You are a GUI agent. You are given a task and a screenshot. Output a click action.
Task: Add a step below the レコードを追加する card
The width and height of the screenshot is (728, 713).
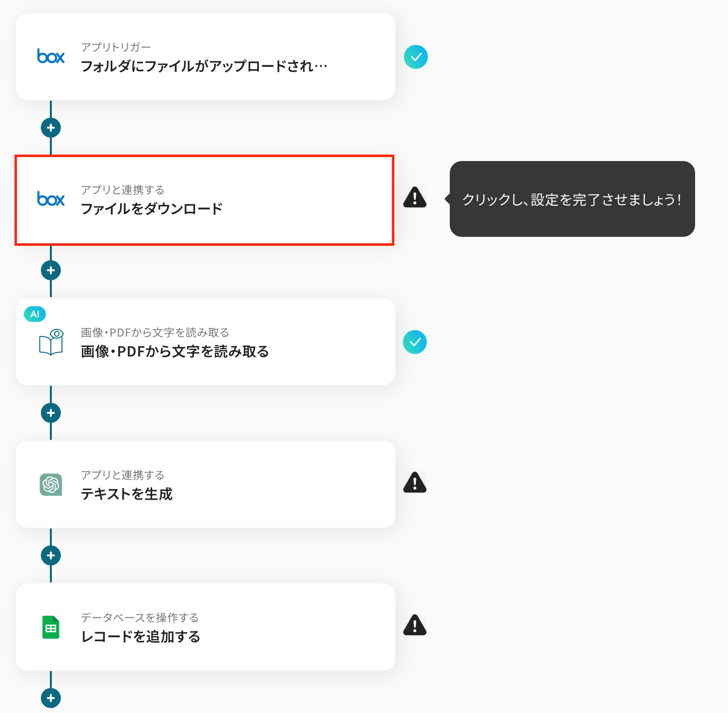pyautogui.click(x=51, y=698)
